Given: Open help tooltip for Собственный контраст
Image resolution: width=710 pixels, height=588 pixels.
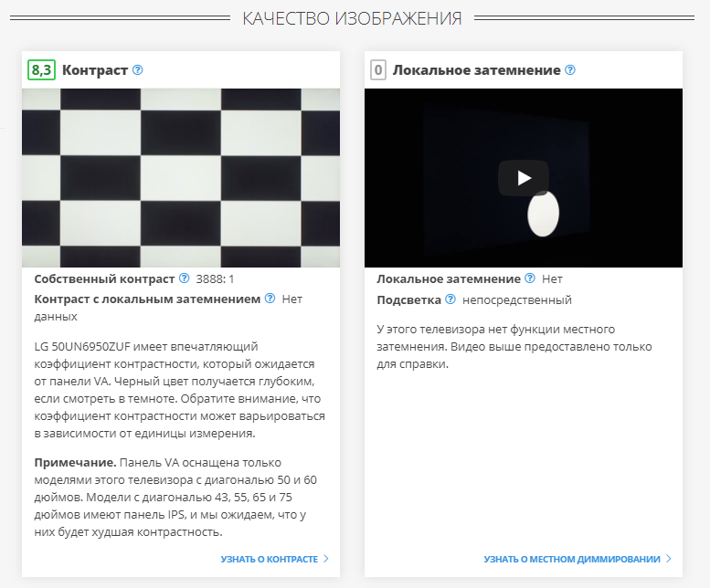Looking at the screenshot, I should pyautogui.click(x=185, y=278).
